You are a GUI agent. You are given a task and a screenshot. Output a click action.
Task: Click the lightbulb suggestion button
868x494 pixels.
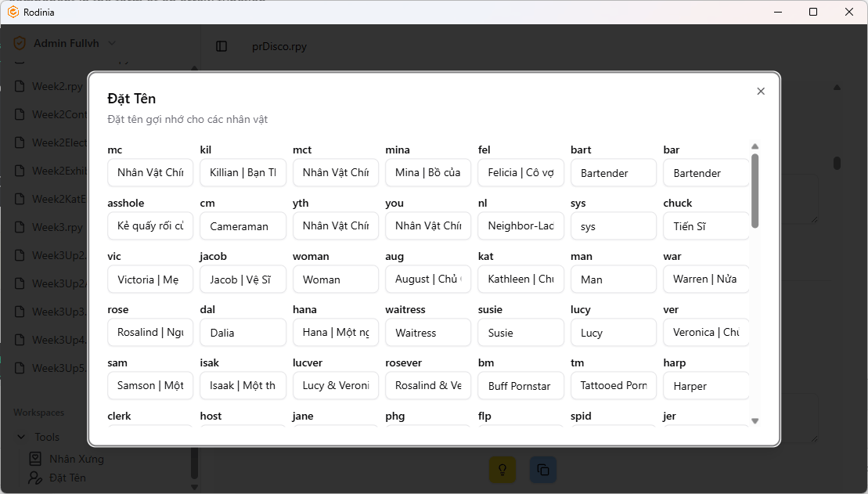pyautogui.click(x=502, y=470)
